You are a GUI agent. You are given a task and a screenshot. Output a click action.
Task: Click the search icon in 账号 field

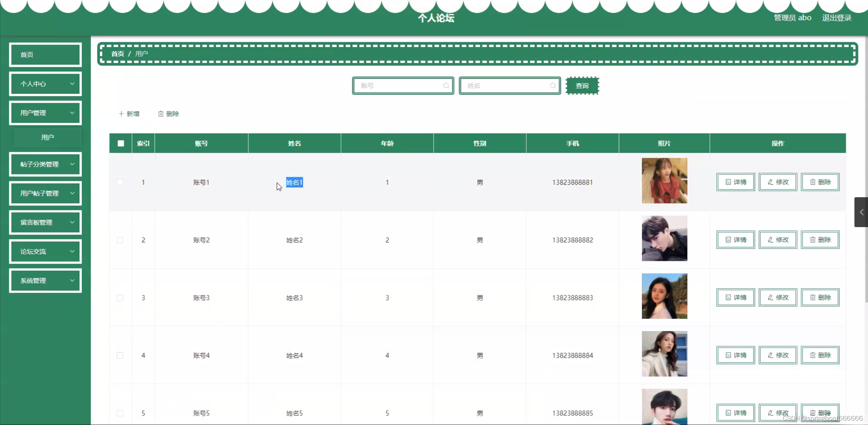[446, 86]
